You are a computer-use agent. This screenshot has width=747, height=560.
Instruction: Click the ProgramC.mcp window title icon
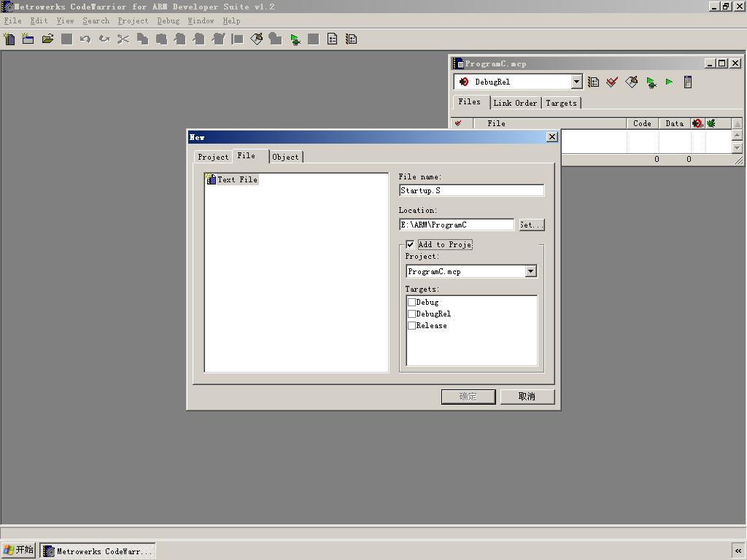(458, 63)
